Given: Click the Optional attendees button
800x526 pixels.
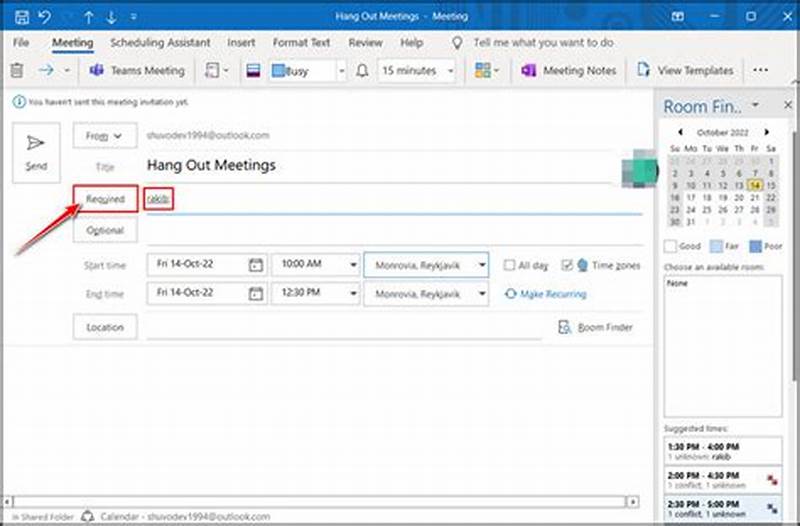Looking at the screenshot, I should (x=105, y=230).
